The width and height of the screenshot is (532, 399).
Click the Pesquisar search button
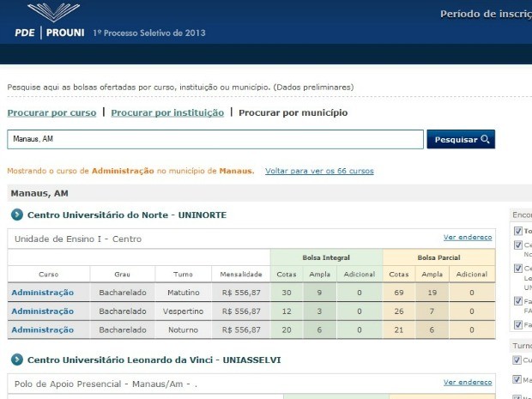coord(461,139)
